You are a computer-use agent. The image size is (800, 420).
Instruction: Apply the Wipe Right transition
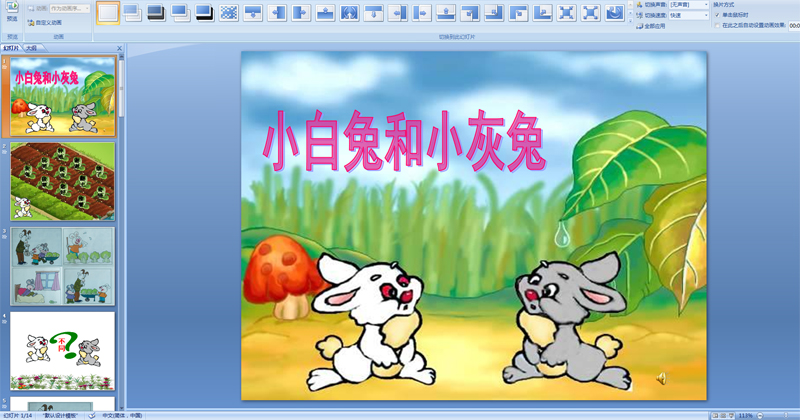[301, 13]
